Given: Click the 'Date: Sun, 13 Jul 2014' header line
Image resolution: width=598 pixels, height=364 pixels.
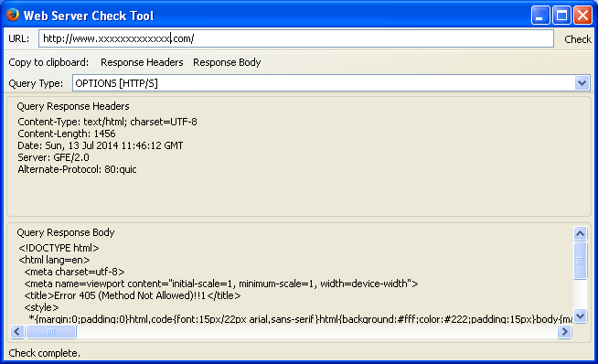Looking at the screenshot, I should pos(101,145).
